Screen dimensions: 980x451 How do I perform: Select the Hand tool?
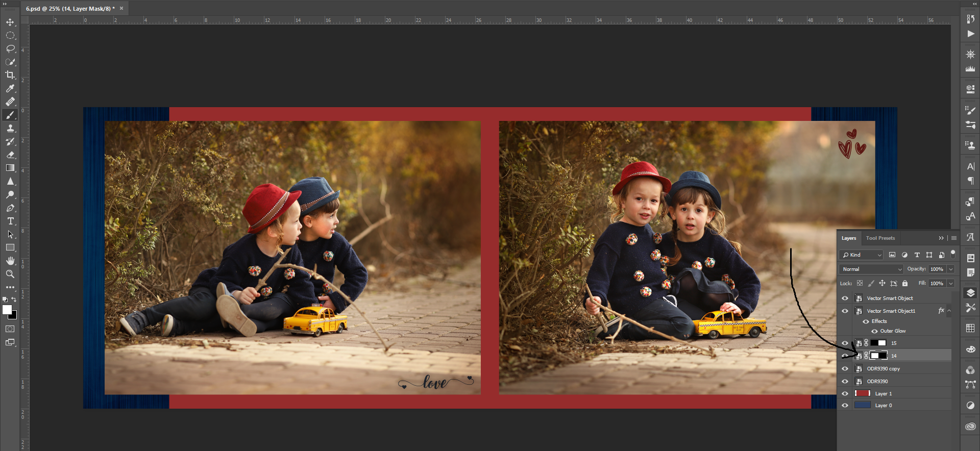point(10,261)
